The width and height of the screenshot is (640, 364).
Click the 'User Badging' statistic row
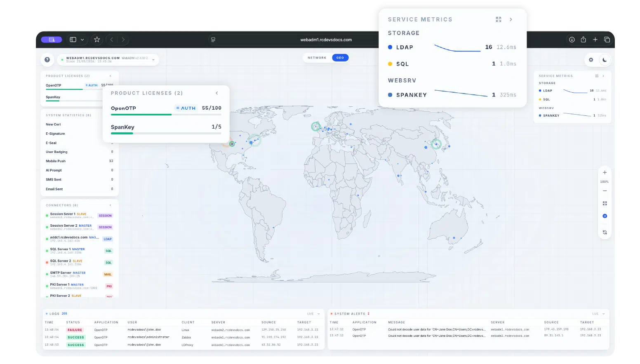coord(80,152)
